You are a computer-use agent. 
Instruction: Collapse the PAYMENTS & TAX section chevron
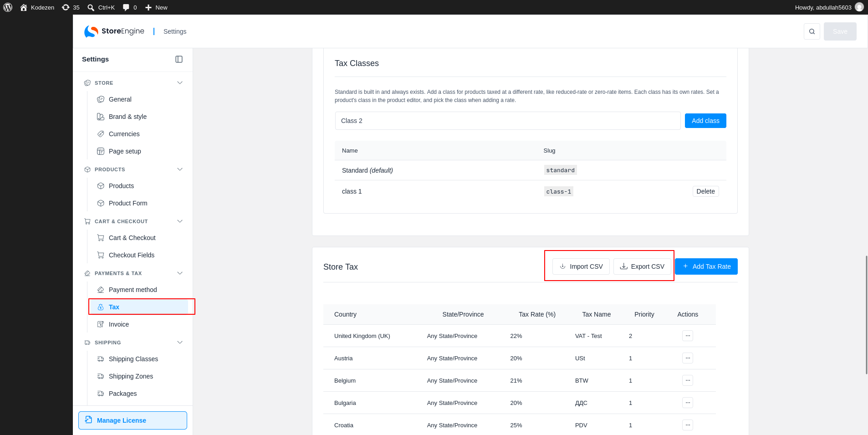point(180,273)
